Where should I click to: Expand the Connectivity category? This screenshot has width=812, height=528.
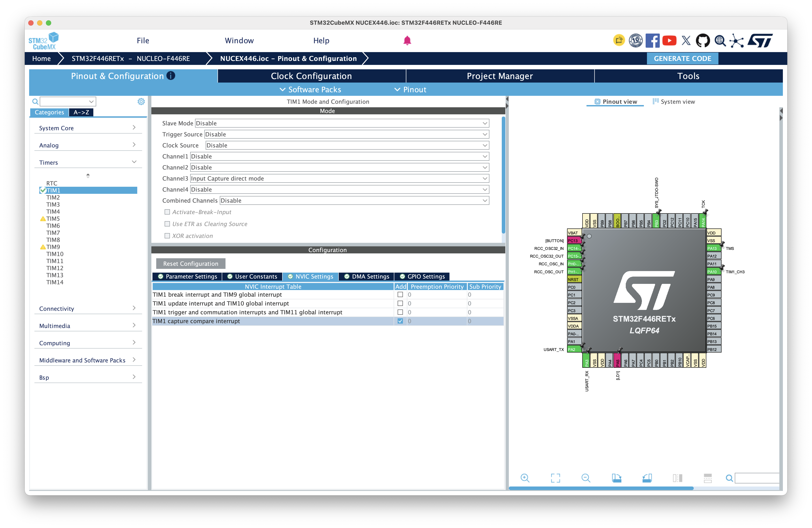click(88, 309)
